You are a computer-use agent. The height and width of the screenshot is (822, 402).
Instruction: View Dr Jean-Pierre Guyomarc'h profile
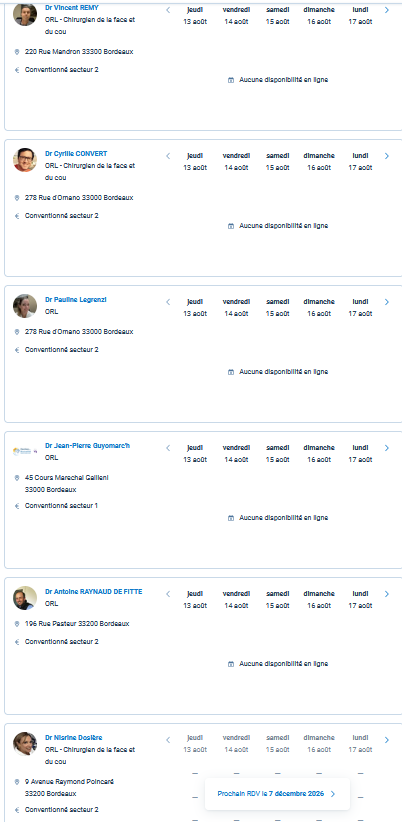(88, 446)
